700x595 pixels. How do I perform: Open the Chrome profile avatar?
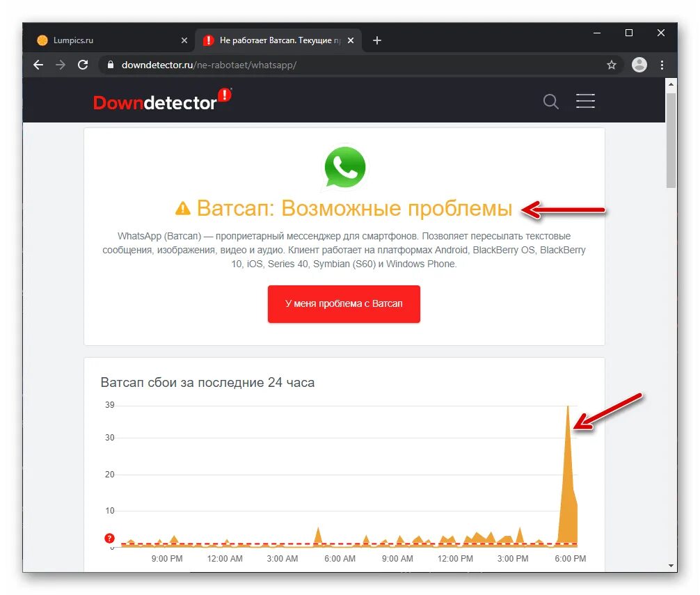(x=639, y=65)
